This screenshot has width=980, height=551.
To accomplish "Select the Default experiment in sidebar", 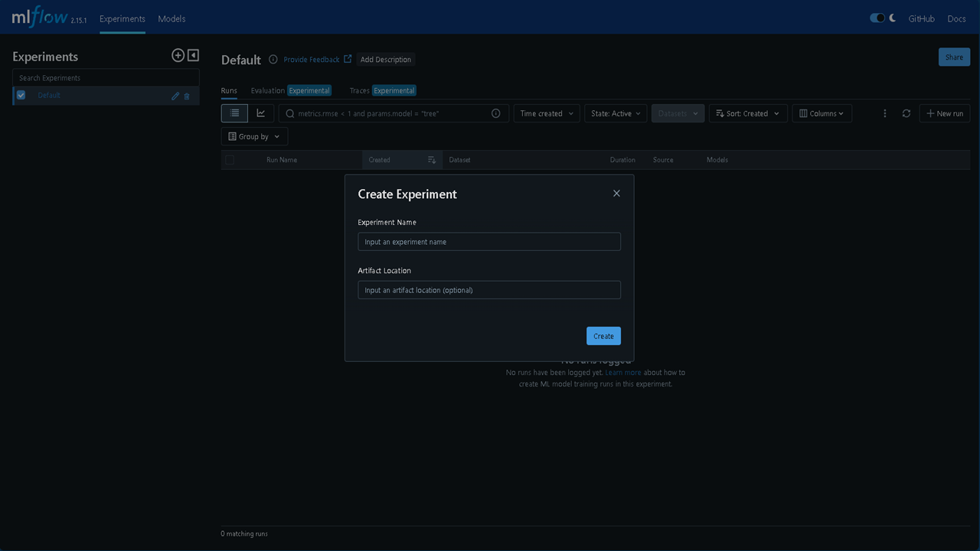I will point(49,95).
